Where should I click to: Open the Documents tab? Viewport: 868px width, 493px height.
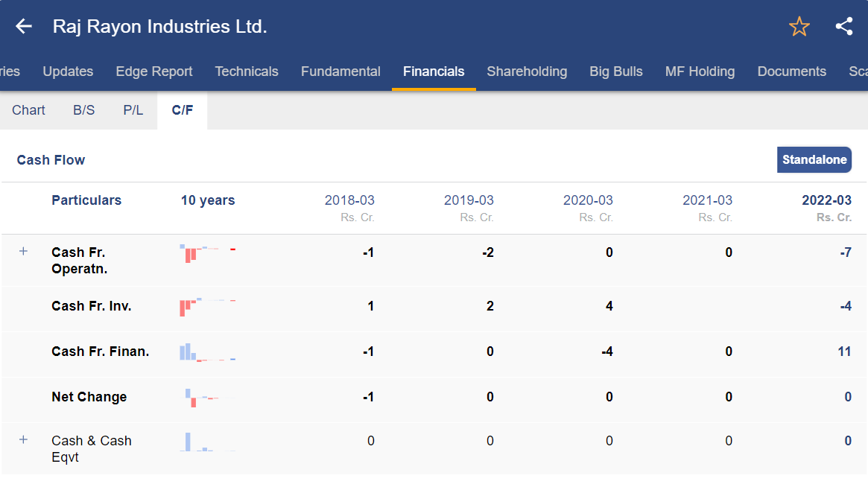pos(791,71)
